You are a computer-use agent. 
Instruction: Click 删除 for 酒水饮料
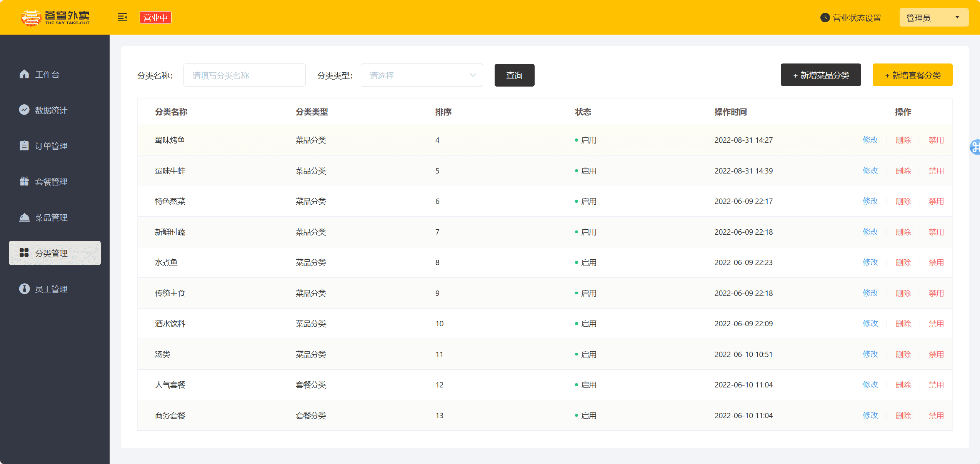click(x=903, y=324)
